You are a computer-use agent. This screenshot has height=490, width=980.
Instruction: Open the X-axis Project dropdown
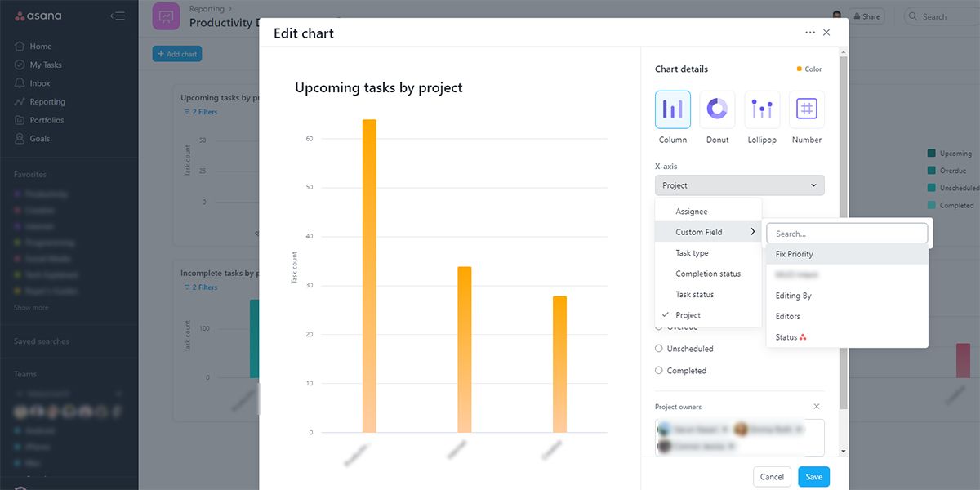pos(739,185)
